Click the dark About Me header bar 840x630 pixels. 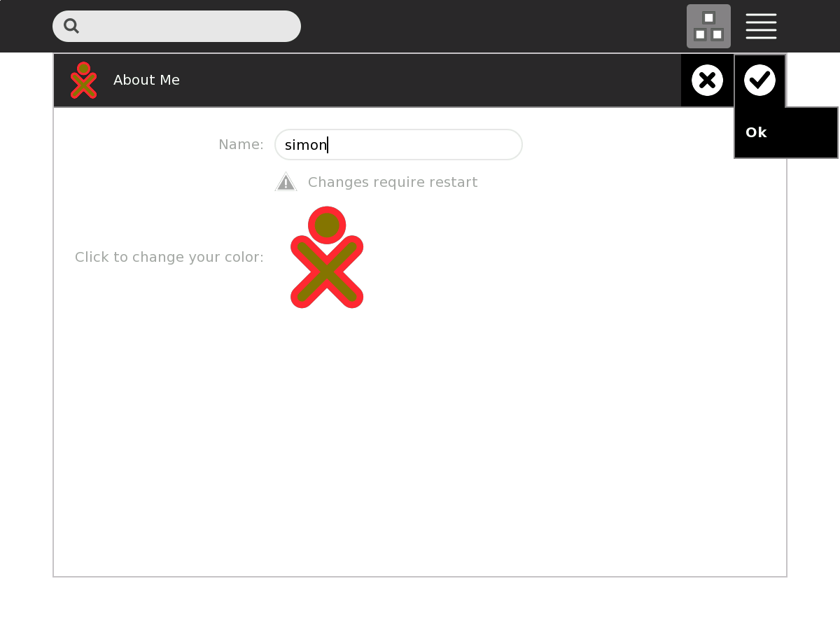pyautogui.click(x=420, y=80)
